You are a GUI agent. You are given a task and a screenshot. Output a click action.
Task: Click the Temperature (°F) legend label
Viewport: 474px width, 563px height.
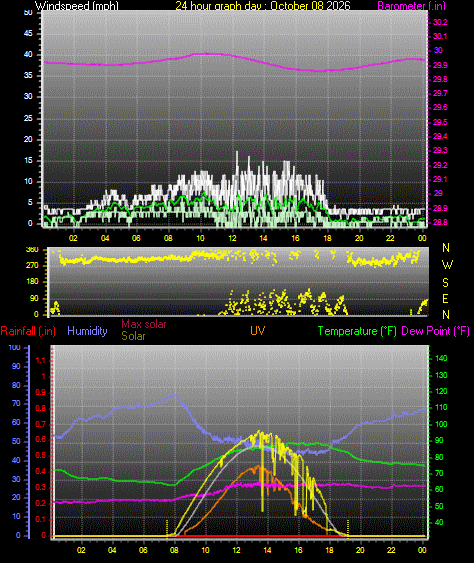tap(357, 331)
